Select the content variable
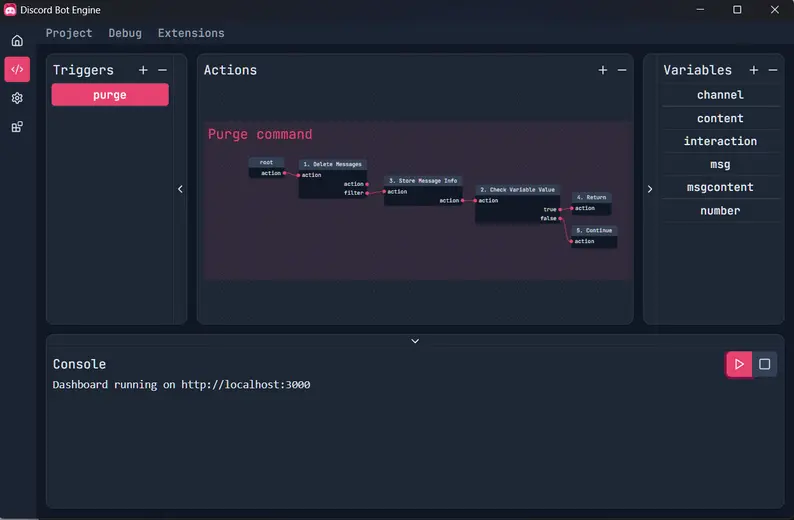This screenshot has width=794, height=520. tap(720, 118)
